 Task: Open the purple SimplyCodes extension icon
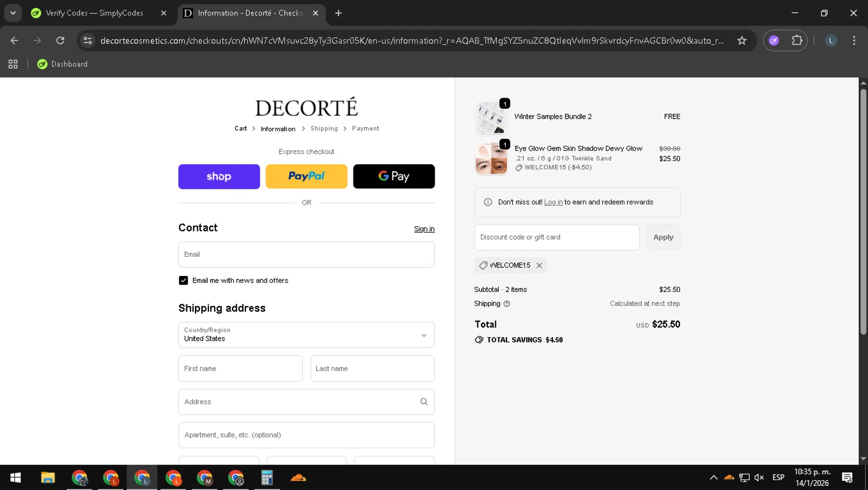tap(774, 40)
